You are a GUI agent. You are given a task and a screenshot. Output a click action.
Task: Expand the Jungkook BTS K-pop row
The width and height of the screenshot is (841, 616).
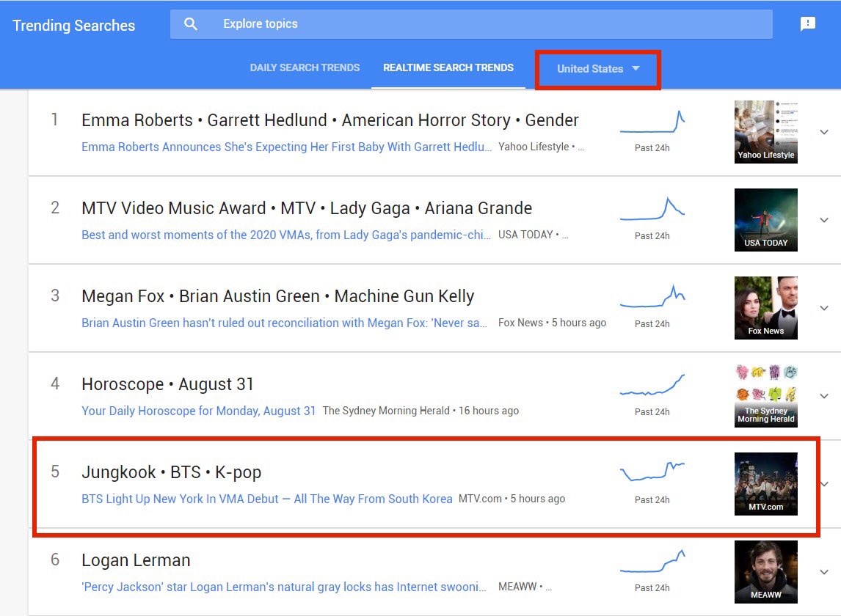click(x=826, y=483)
